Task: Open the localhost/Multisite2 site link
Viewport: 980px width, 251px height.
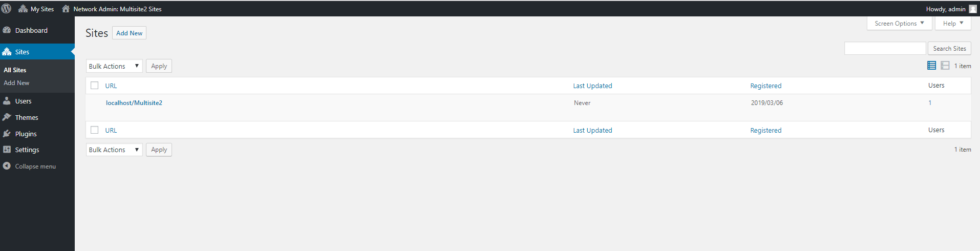Action: pos(134,103)
